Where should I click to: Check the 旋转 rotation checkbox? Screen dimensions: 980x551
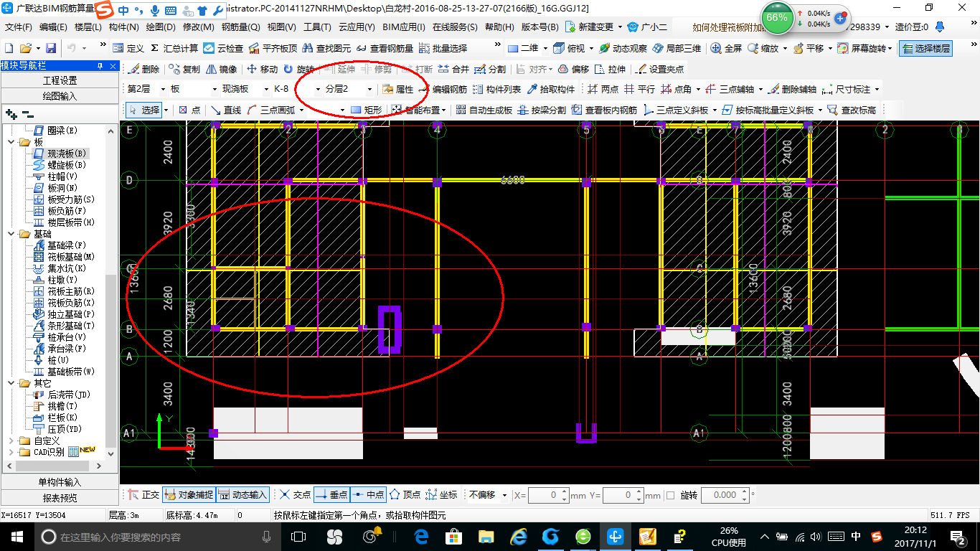(670, 495)
